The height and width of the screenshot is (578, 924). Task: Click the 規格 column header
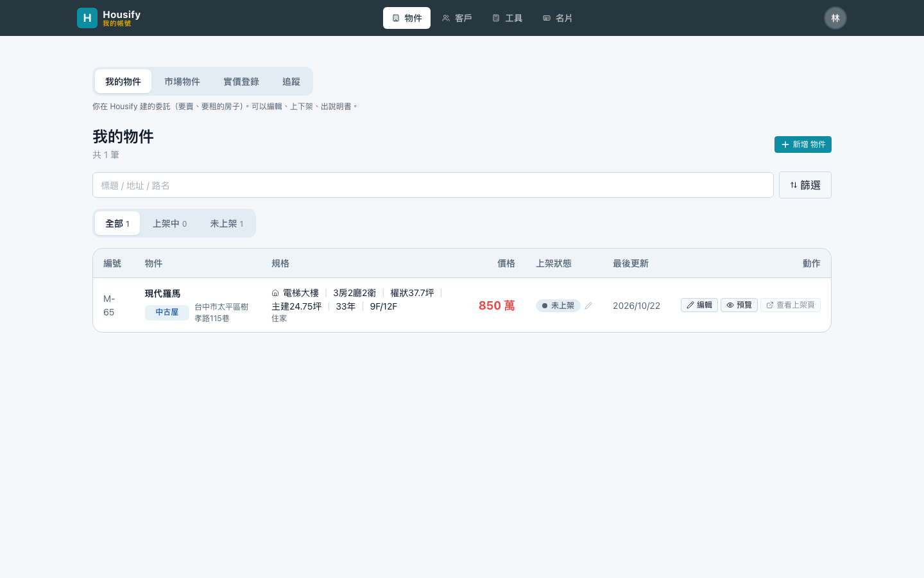tap(280, 263)
